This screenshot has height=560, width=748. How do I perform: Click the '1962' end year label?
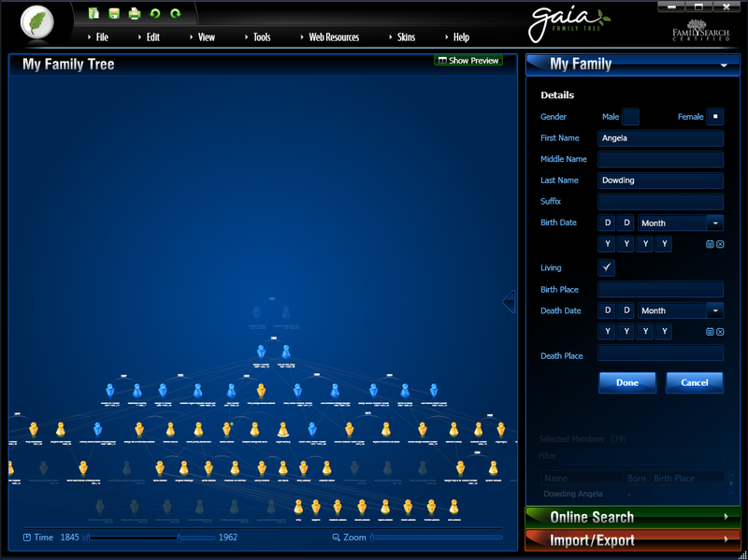tap(228, 538)
